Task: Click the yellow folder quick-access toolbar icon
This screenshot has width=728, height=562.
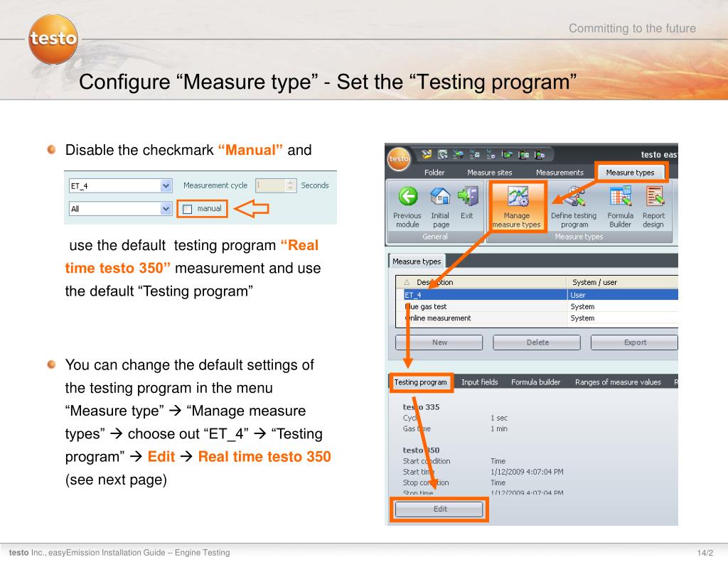Action: [427, 154]
